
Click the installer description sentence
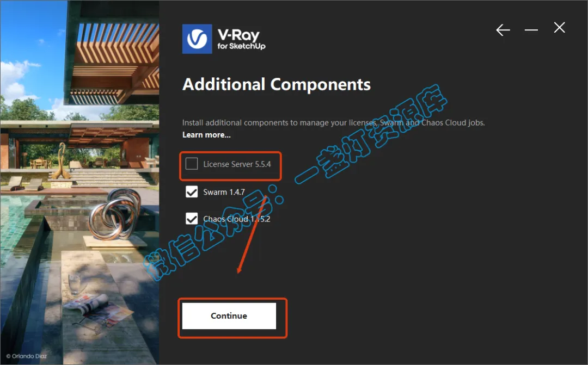(333, 122)
